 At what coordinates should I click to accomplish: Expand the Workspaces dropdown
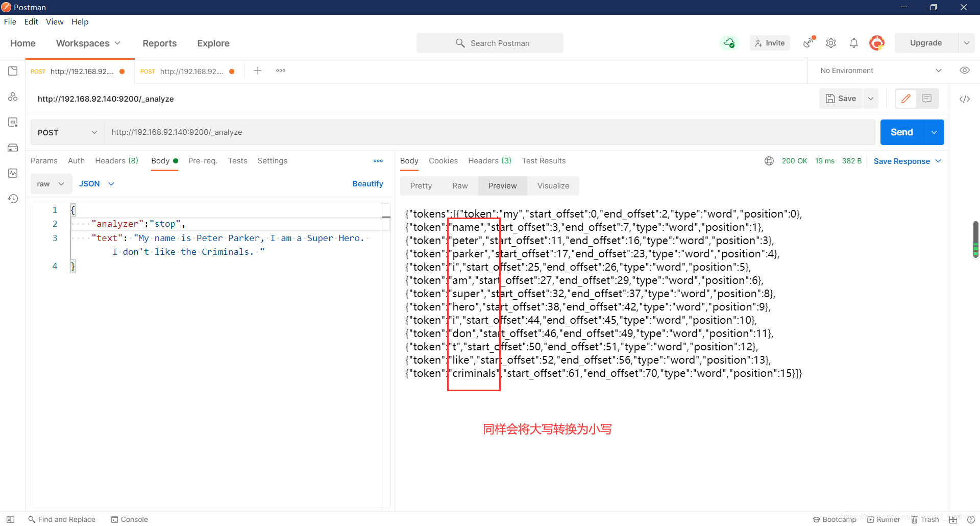click(88, 43)
